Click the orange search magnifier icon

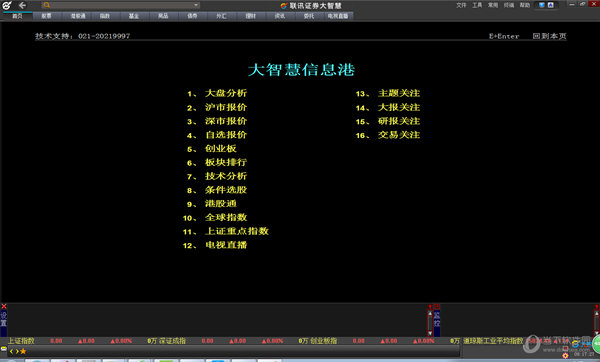click(x=47, y=5)
